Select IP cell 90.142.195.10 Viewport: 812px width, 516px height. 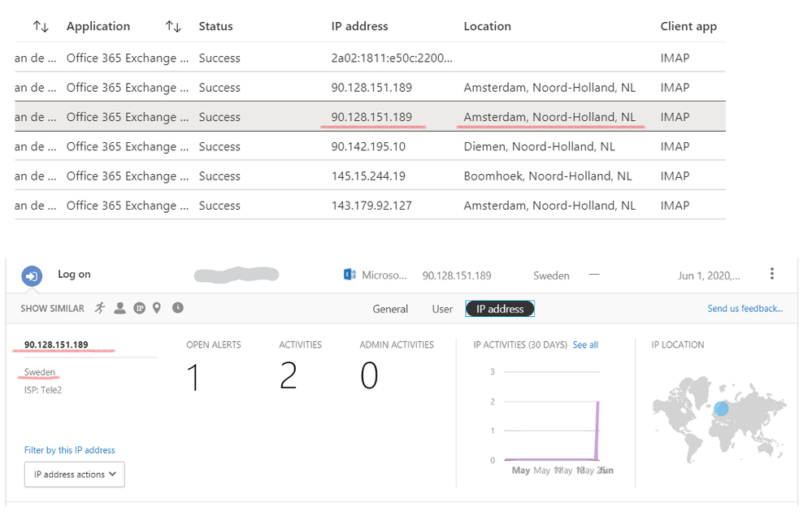368,146
